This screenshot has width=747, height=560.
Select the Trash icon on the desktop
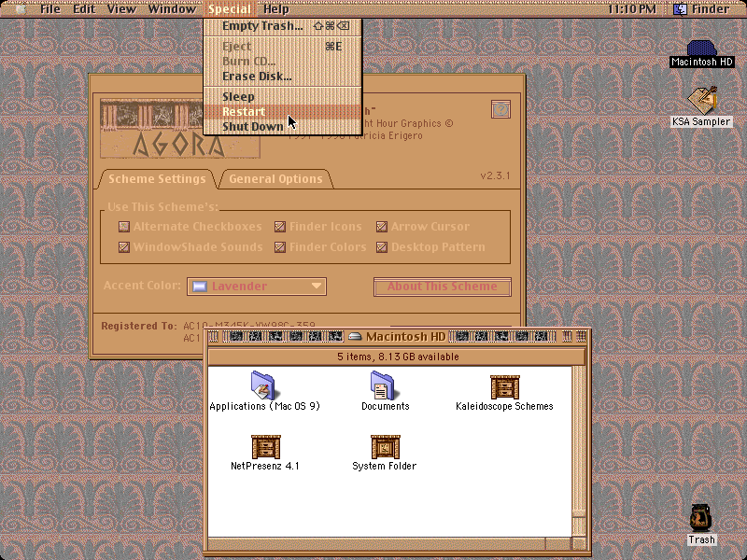click(701, 518)
